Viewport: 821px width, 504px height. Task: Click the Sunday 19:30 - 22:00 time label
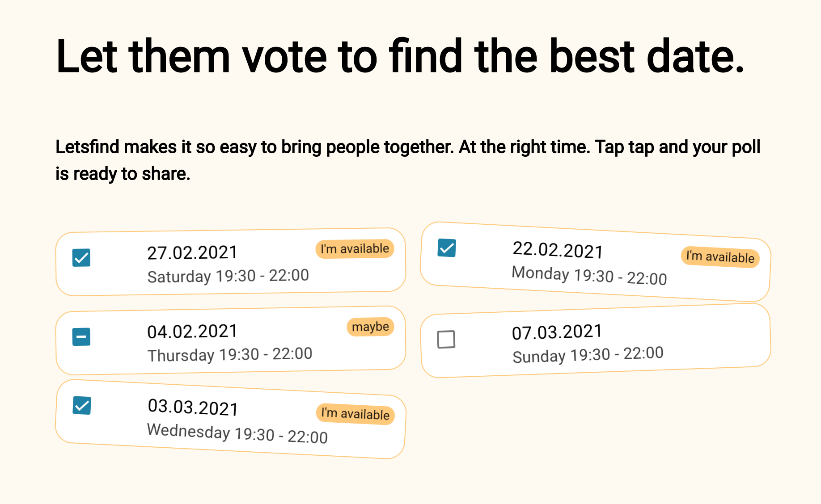coord(588,355)
